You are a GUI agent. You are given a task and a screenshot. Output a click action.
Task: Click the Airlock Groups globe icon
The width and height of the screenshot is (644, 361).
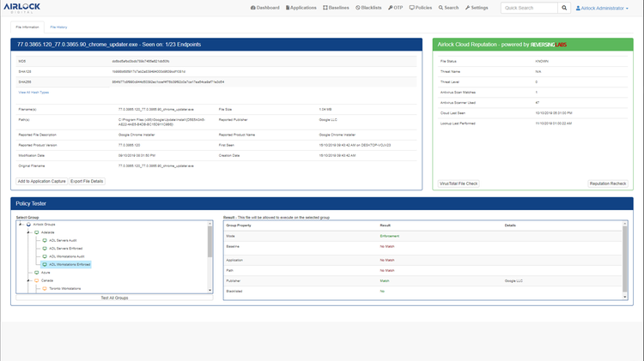pyautogui.click(x=28, y=225)
